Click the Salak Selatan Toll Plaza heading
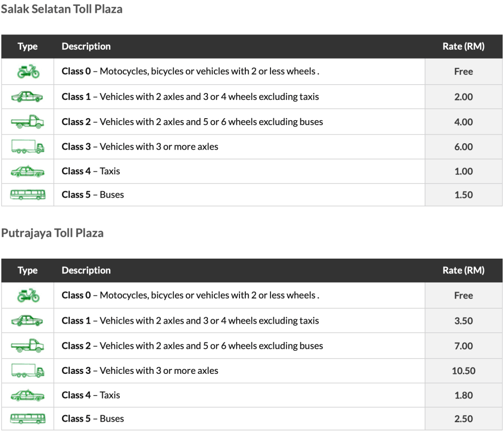This screenshot has height=431, width=504. tap(62, 9)
